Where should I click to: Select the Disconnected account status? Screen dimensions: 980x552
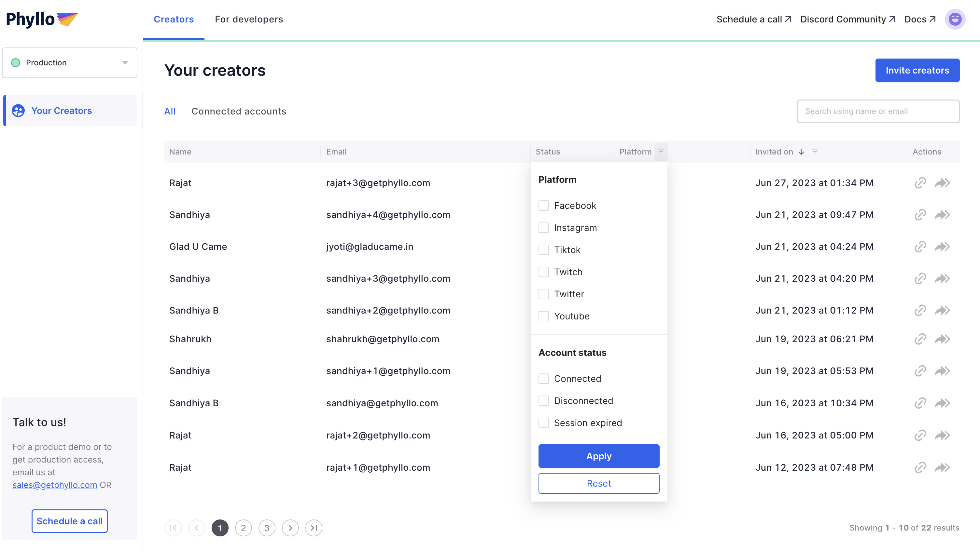[544, 401]
